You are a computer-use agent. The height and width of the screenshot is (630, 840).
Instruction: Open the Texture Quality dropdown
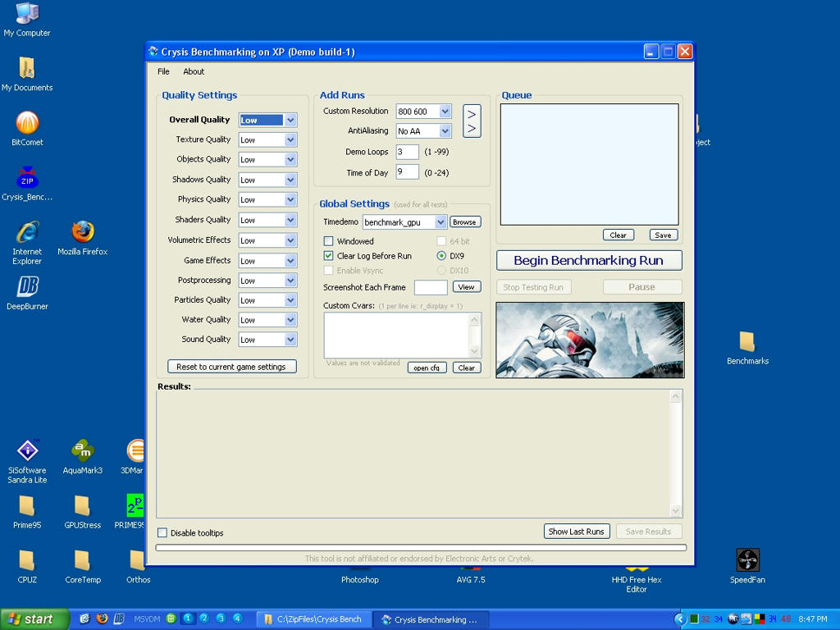[290, 139]
